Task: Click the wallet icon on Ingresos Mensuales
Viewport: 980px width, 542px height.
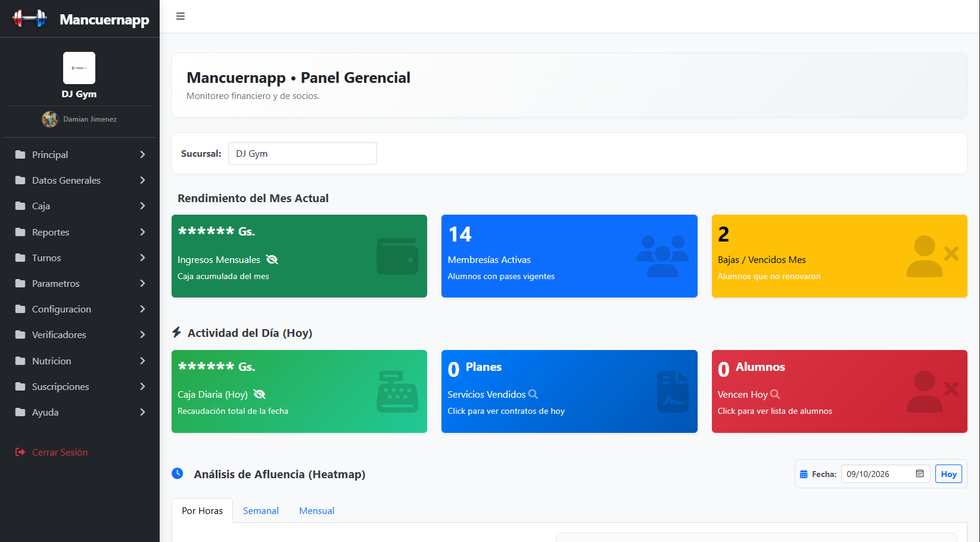Action: (397, 256)
